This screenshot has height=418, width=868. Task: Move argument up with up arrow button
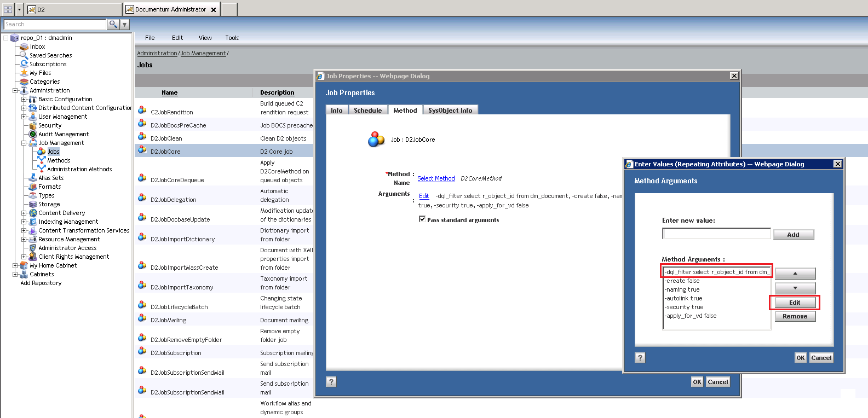coord(795,274)
